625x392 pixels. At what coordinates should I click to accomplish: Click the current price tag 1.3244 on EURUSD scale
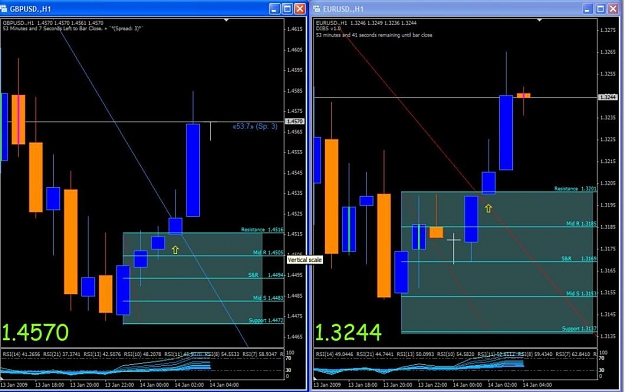[607, 97]
